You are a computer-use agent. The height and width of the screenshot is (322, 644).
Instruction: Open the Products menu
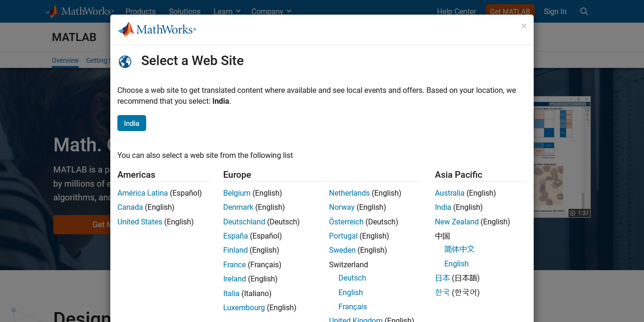[140, 11]
